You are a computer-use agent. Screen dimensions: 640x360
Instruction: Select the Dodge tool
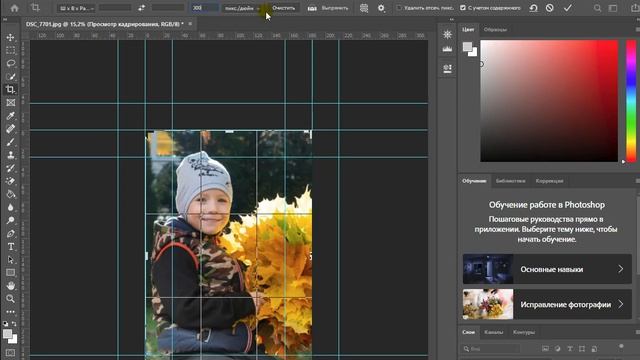(11, 220)
